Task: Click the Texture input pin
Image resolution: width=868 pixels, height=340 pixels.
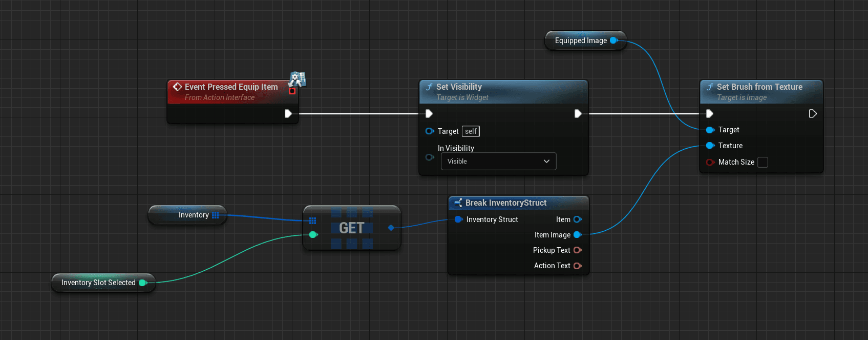Action: pyautogui.click(x=710, y=146)
